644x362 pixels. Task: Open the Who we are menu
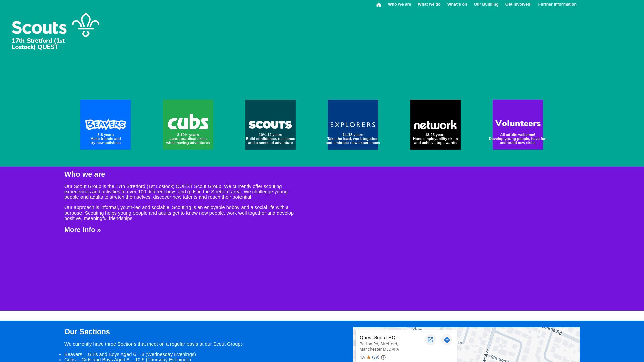[x=399, y=4]
